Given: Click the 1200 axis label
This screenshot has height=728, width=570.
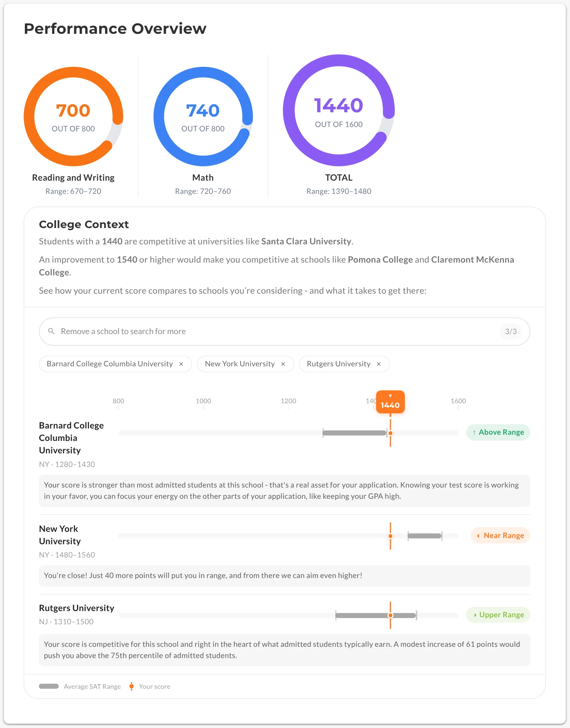Looking at the screenshot, I should [x=288, y=401].
